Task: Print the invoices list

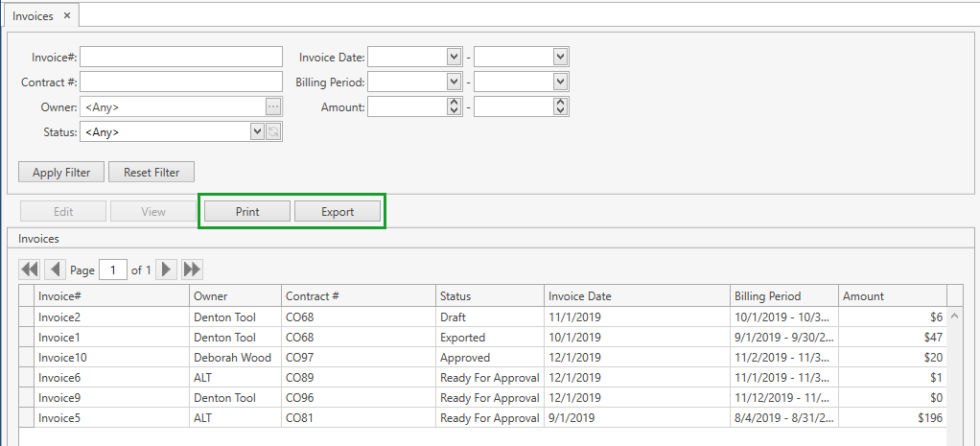Action: coord(247,212)
